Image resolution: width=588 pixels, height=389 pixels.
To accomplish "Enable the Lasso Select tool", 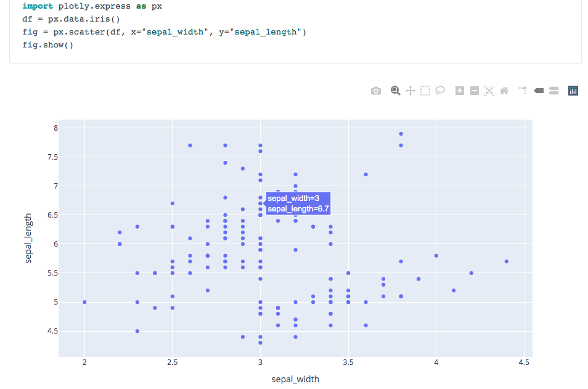I will point(439,91).
